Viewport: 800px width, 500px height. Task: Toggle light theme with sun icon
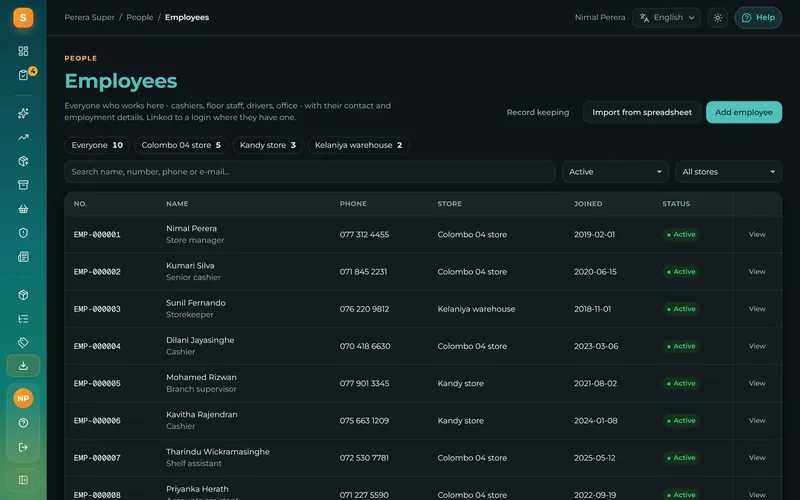coord(718,18)
